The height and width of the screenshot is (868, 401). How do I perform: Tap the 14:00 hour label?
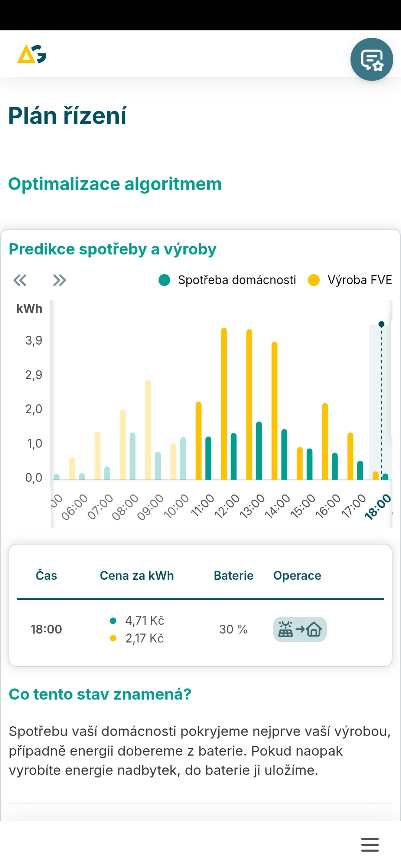click(277, 507)
